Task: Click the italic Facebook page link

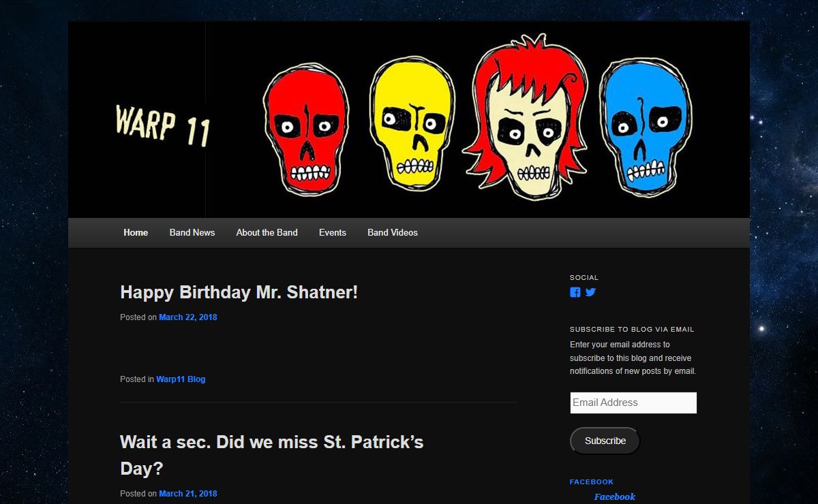Action: click(615, 497)
